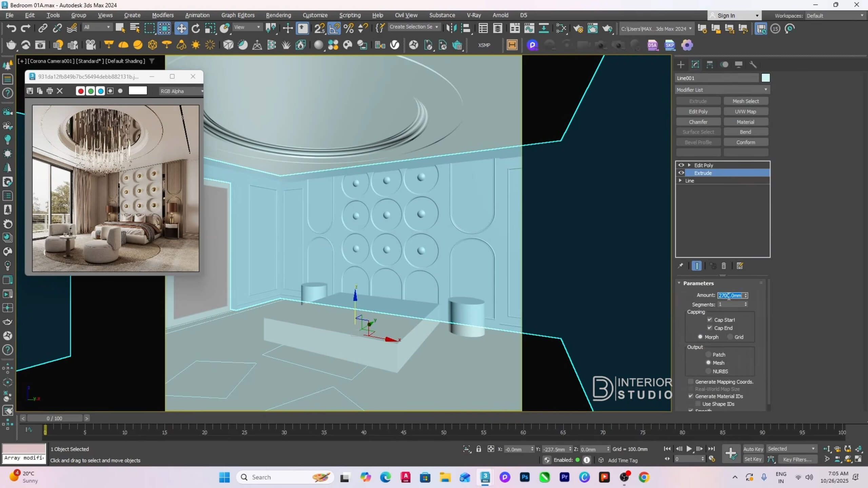868x488 pixels.
Task: Open the Motion panel tab icon
Action: 724,64
